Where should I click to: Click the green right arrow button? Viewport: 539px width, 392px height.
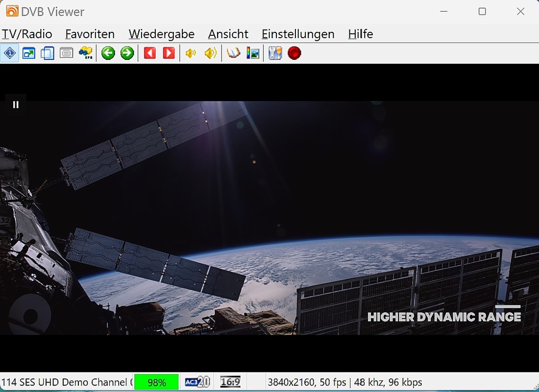pos(127,53)
